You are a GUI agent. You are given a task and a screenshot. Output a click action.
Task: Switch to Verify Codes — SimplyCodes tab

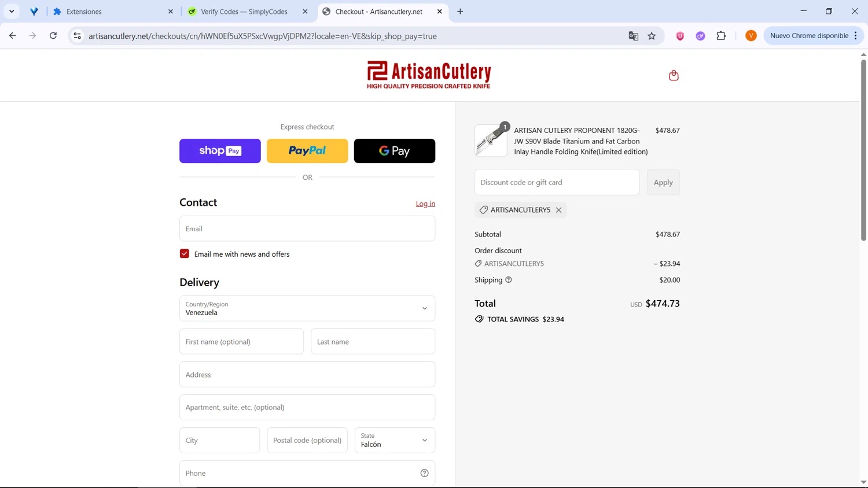[248, 12]
